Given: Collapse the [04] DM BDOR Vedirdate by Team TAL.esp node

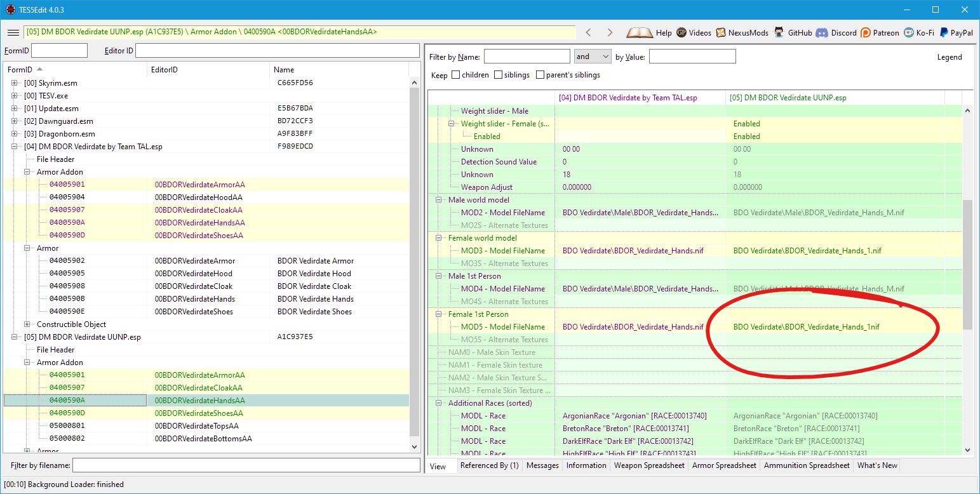Looking at the screenshot, I should tap(15, 147).
